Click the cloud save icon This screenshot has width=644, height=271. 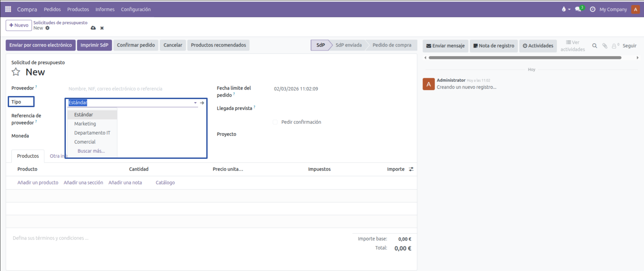click(x=93, y=28)
